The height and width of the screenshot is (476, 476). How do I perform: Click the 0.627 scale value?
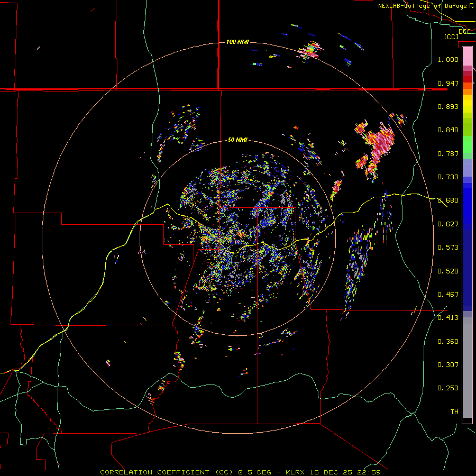[448, 224]
